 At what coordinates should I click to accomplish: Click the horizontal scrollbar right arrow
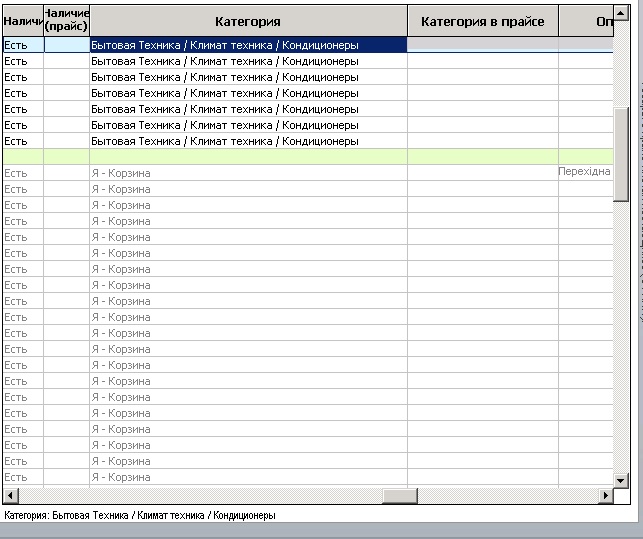606,496
